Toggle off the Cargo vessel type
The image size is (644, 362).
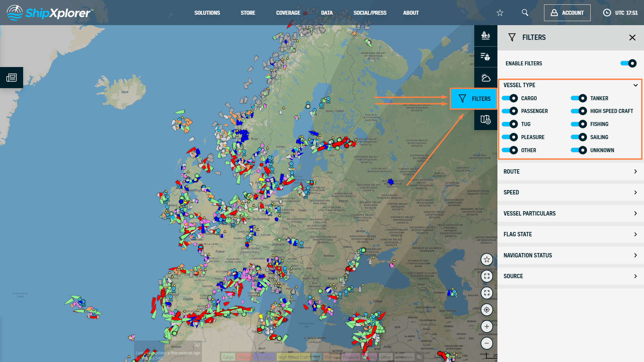[x=510, y=98]
